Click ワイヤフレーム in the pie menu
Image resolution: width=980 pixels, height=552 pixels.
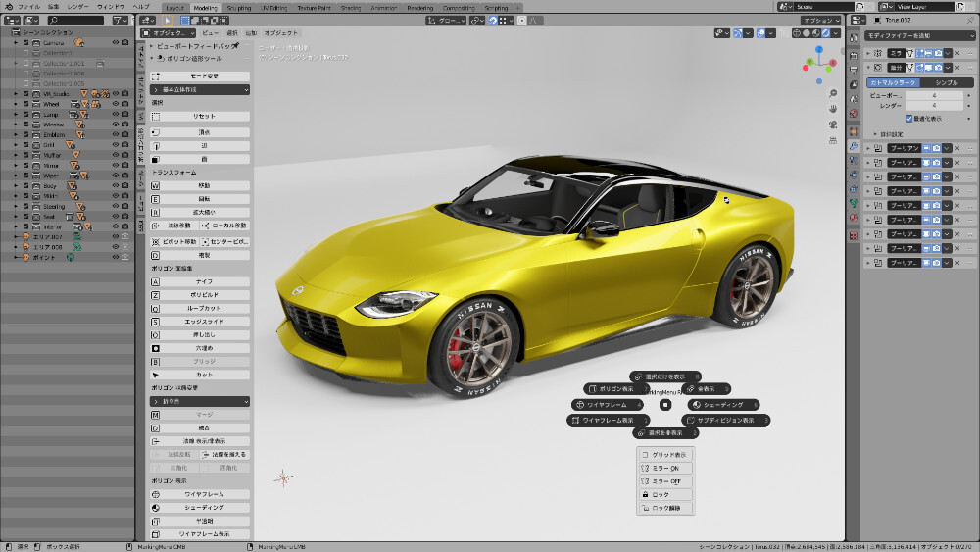(607, 405)
